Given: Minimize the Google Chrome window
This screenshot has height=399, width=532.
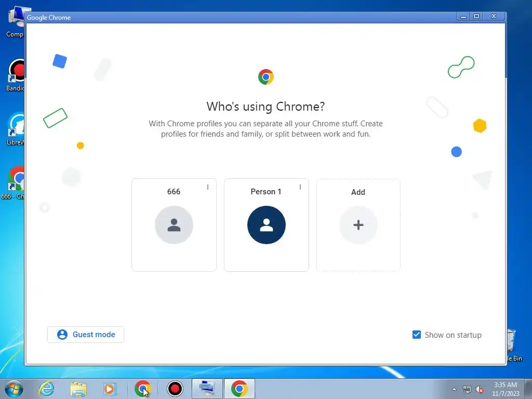Looking at the screenshot, I should coord(463,16).
